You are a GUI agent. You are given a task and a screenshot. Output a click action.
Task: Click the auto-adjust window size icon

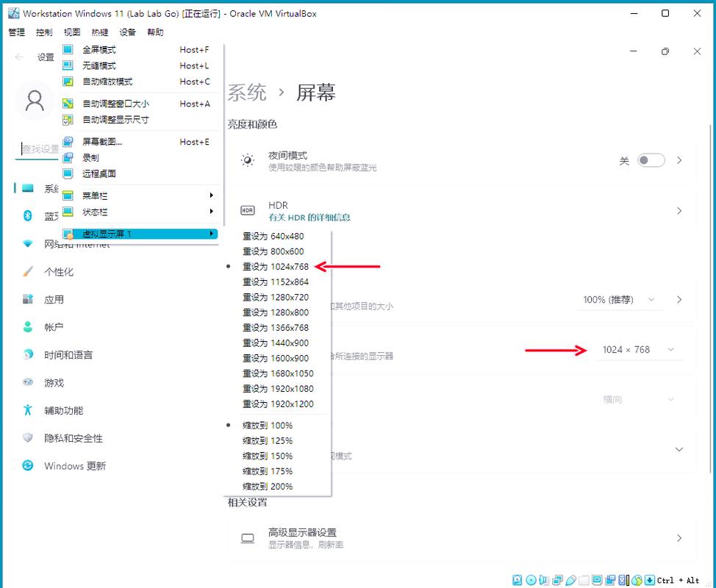(x=68, y=104)
